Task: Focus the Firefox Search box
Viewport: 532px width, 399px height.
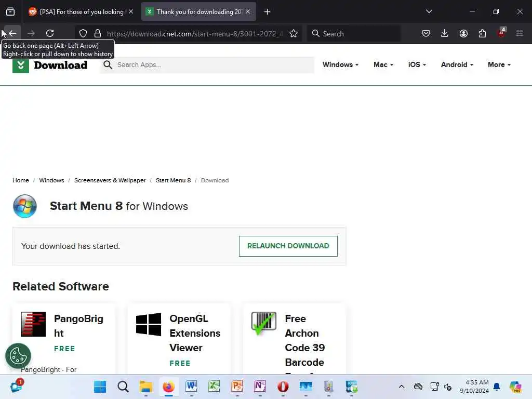Action: [x=354, y=34]
